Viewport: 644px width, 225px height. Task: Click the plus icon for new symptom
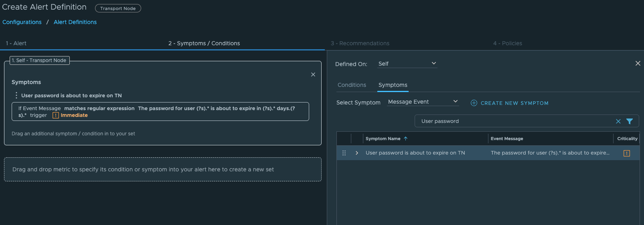point(474,103)
